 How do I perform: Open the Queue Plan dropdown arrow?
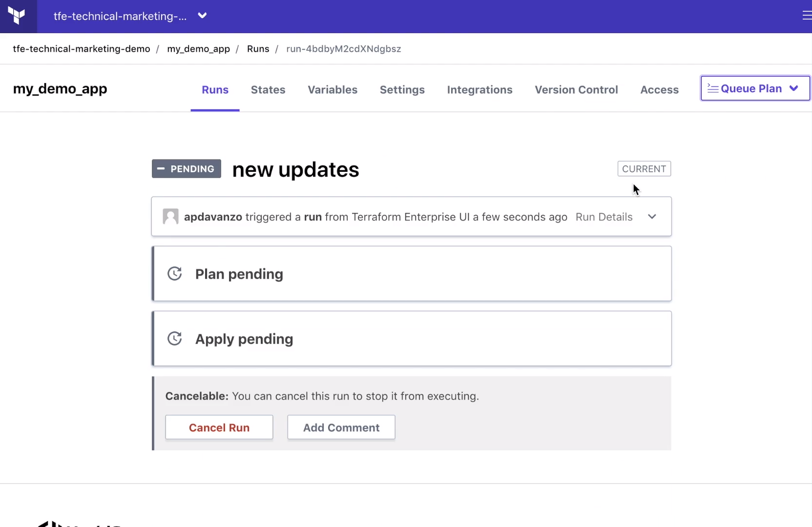(794, 89)
